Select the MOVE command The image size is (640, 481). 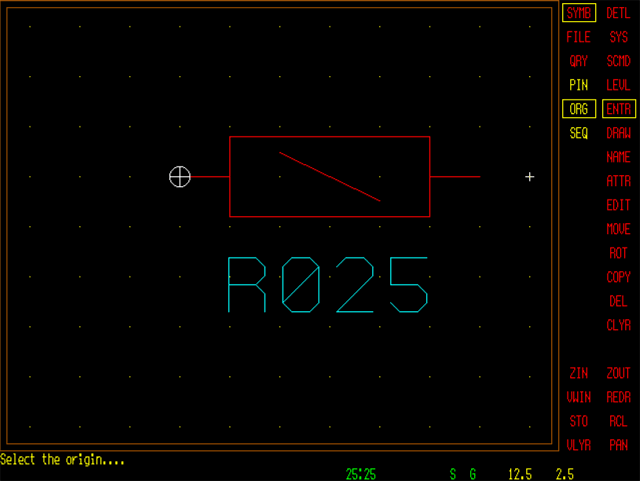pos(618,229)
